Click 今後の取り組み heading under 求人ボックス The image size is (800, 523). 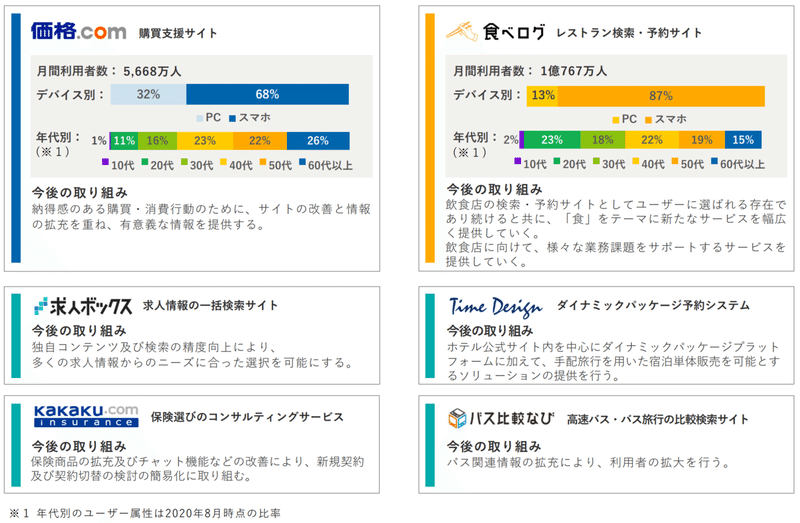click(x=78, y=330)
